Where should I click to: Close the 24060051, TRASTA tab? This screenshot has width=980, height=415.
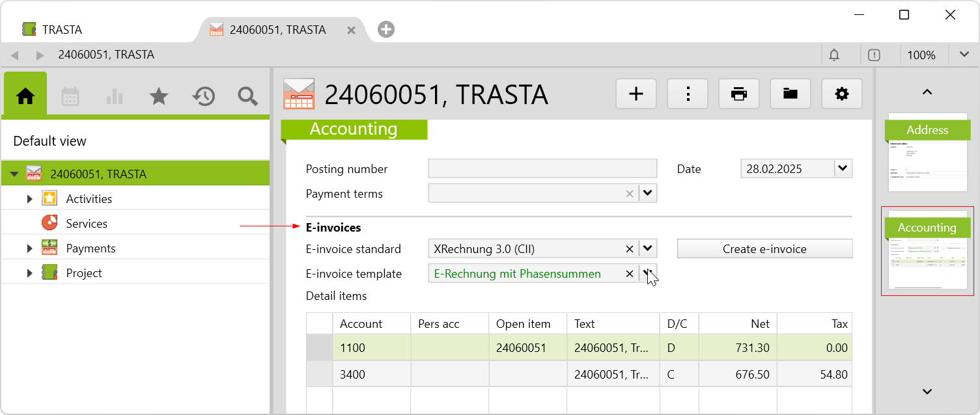pos(351,30)
